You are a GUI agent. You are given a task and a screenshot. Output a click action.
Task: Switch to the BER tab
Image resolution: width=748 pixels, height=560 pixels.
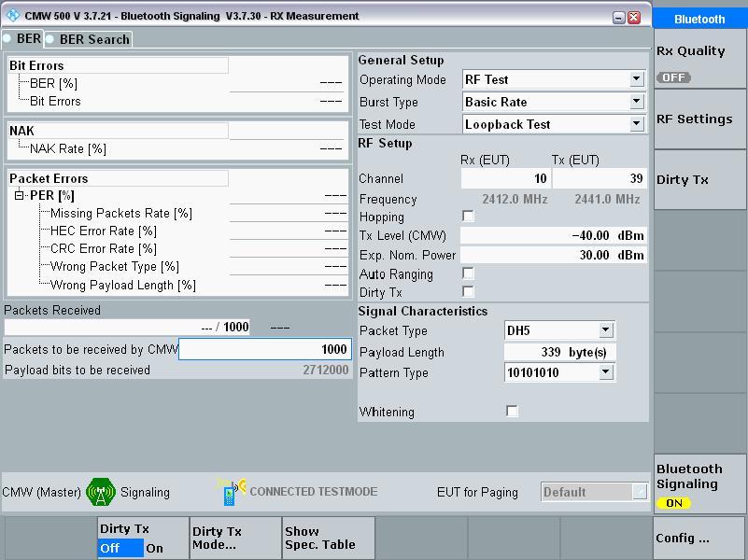coord(22,38)
